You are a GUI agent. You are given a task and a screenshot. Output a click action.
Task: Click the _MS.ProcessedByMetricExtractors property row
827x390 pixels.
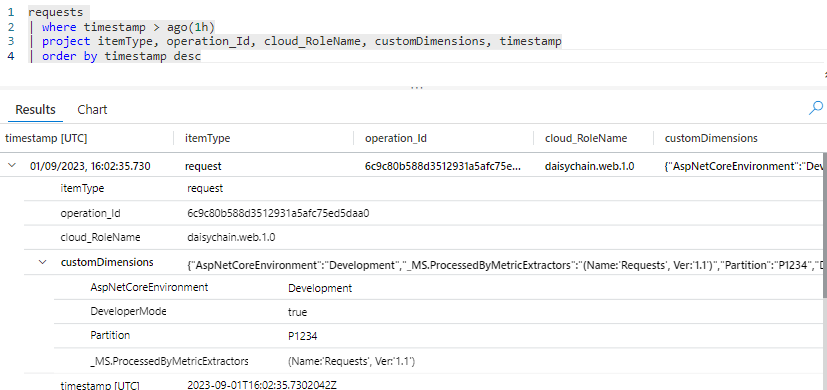click(x=438, y=361)
